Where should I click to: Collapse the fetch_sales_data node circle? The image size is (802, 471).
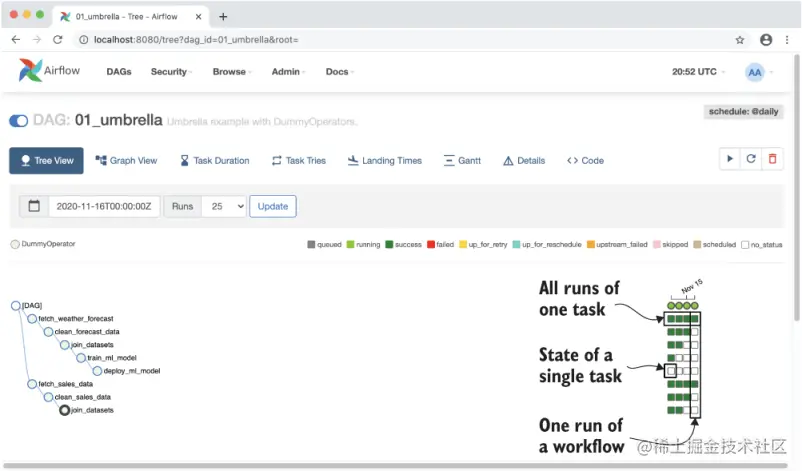pos(32,384)
